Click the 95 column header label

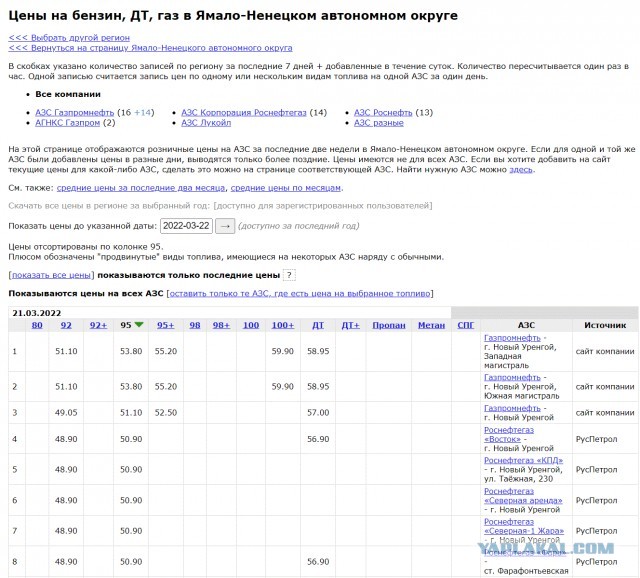coord(126,325)
